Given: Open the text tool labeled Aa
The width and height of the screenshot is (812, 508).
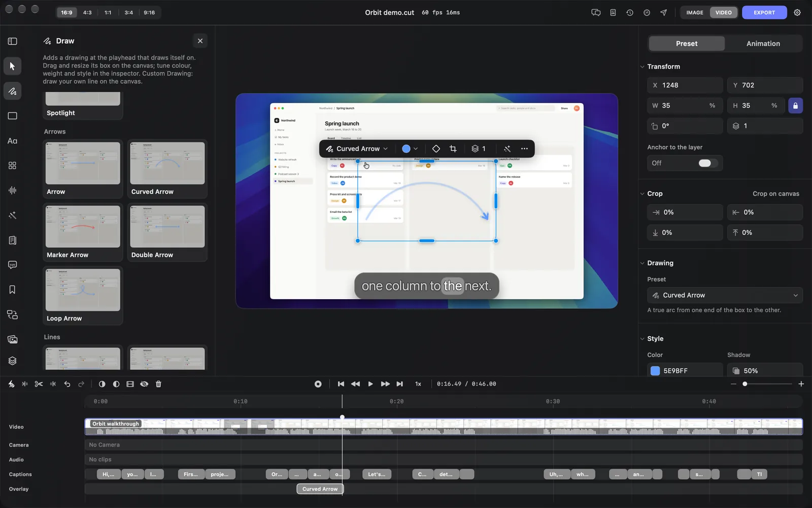Looking at the screenshot, I should pos(12,141).
